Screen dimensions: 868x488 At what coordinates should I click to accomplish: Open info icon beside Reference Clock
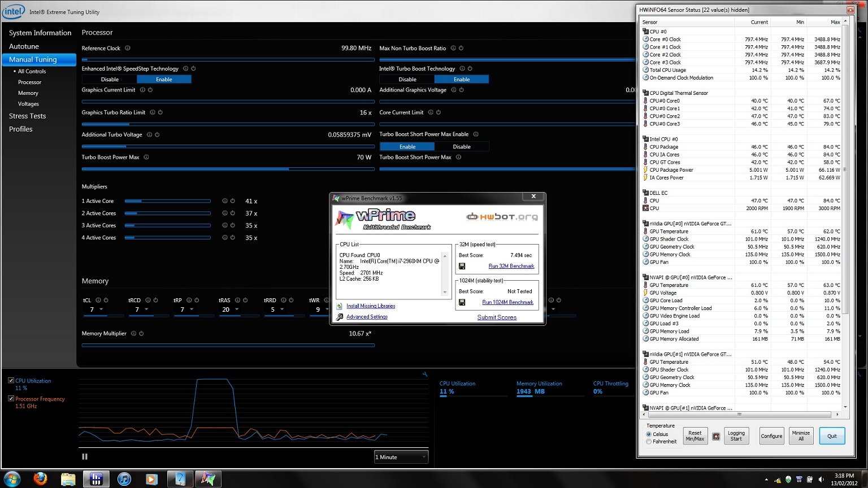click(x=127, y=48)
